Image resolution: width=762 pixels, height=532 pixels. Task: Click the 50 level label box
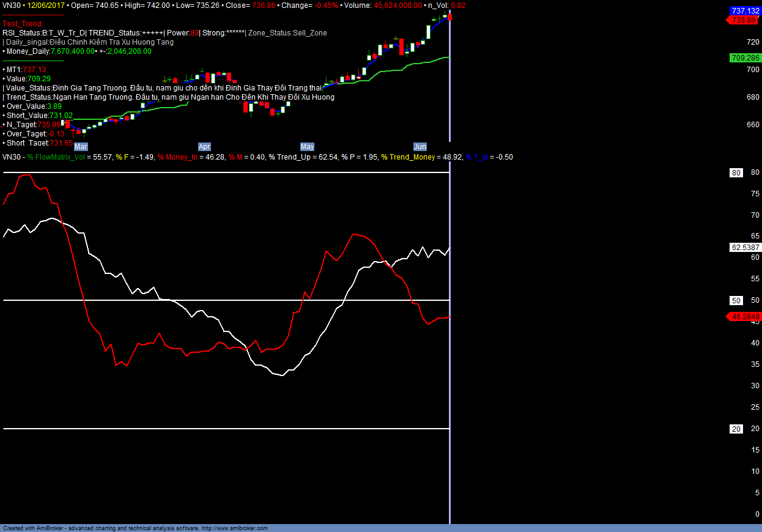point(736,300)
